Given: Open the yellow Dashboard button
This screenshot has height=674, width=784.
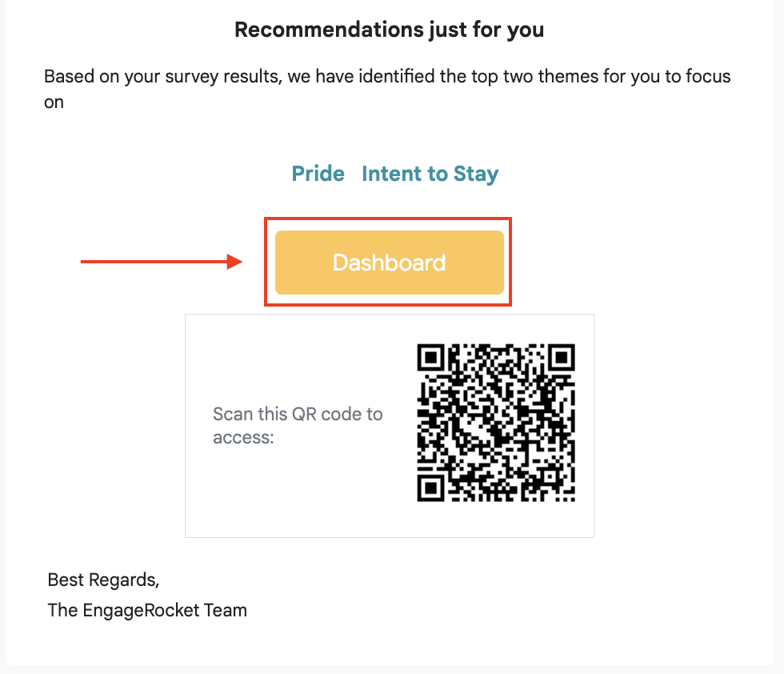Looking at the screenshot, I should (x=389, y=263).
